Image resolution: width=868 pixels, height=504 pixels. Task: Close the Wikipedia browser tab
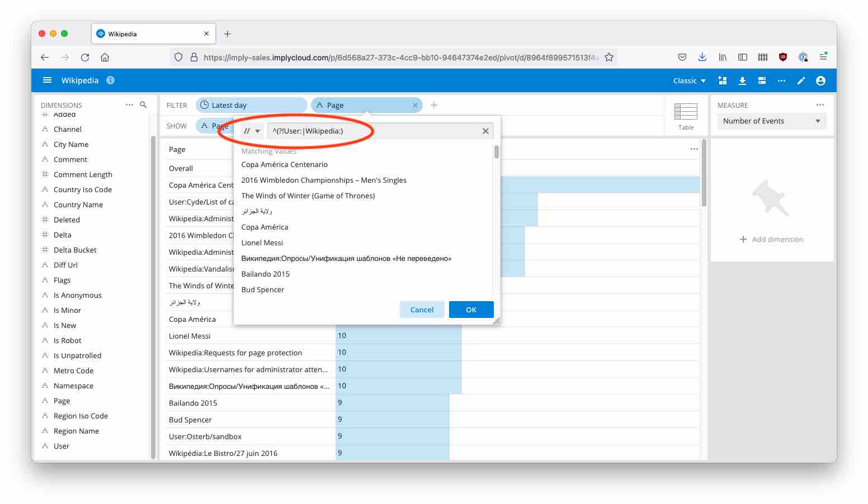click(206, 34)
